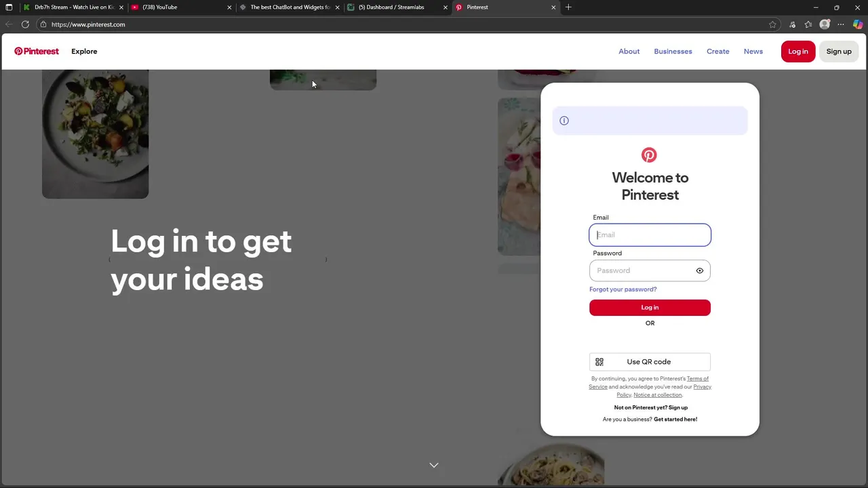The width and height of the screenshot is (868, 488).
Task: Click the down chevron at the page bottom
Action: click(x=434, y=465)
